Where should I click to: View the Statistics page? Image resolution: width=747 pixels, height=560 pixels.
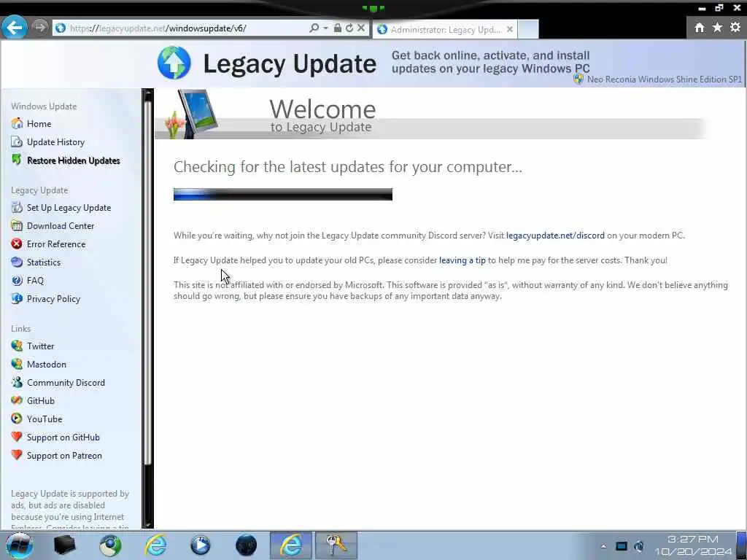click(43, 262)
